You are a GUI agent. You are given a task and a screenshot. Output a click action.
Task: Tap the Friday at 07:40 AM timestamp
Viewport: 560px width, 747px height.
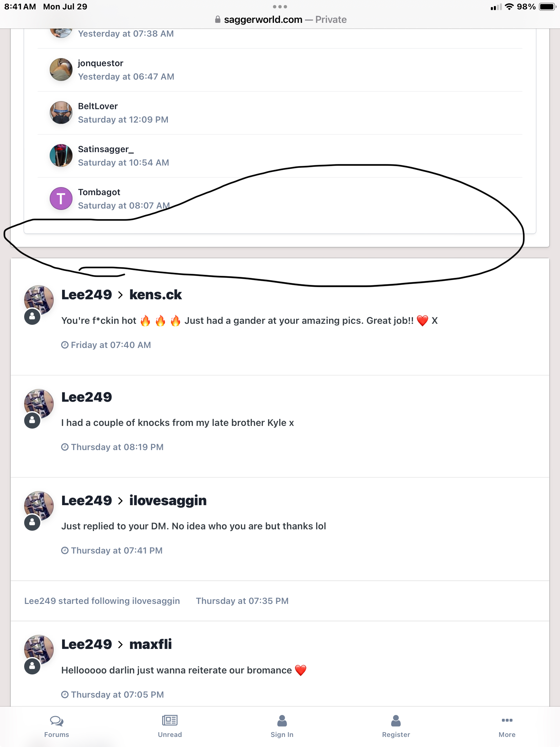(x=111, y=345)
